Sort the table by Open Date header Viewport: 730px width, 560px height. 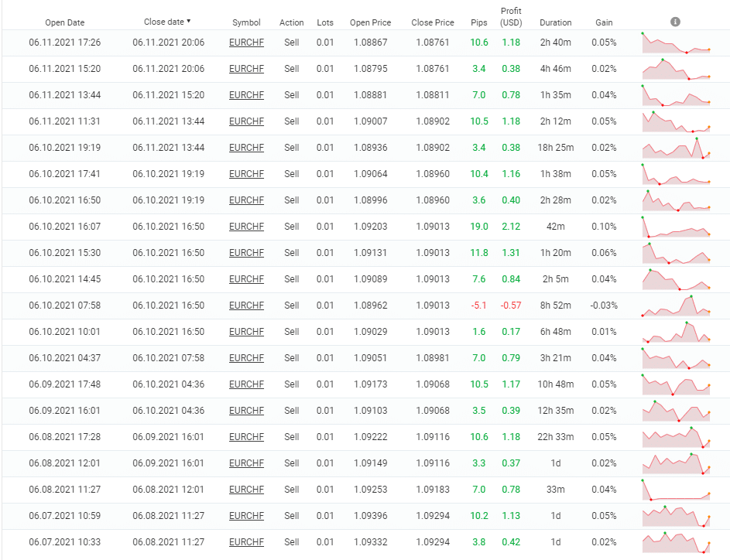65,22
